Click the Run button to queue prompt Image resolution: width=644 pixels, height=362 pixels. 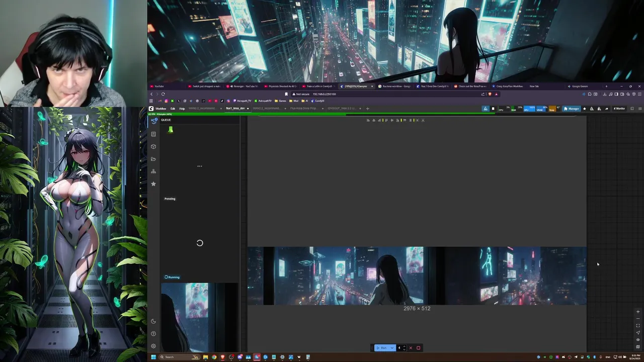[x=382, y=348]
